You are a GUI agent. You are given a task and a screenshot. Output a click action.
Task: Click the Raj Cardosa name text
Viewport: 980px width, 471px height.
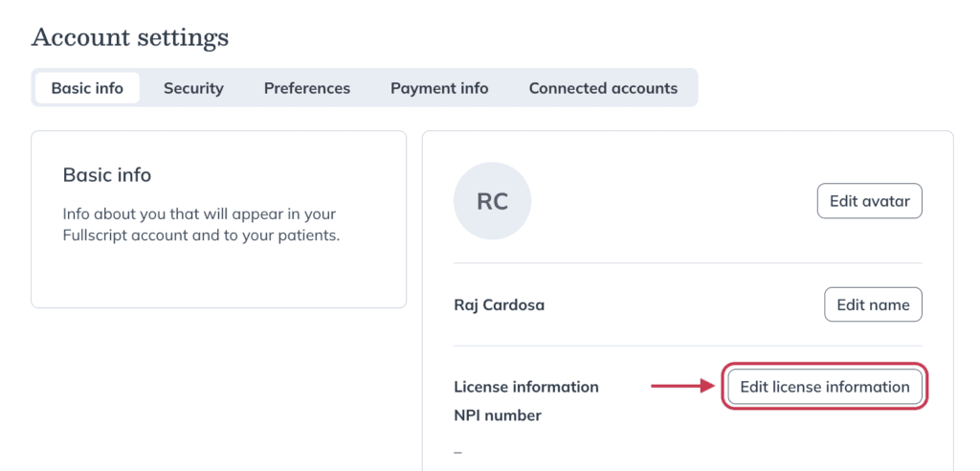pos(499,305)
